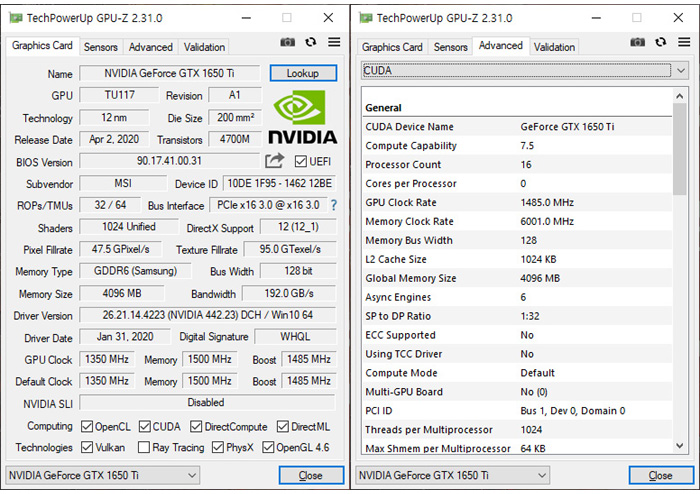
Task: Open GPU selector dropdown in right window
Action: point(452,475)
